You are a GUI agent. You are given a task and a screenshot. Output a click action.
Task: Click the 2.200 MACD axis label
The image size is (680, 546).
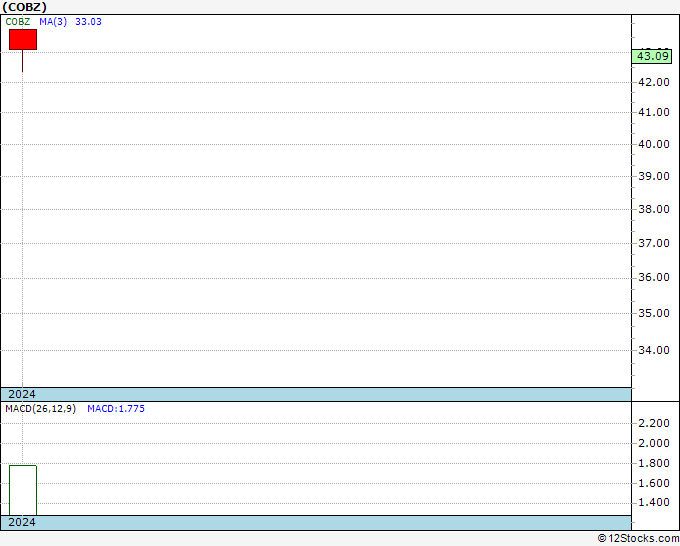654,423
